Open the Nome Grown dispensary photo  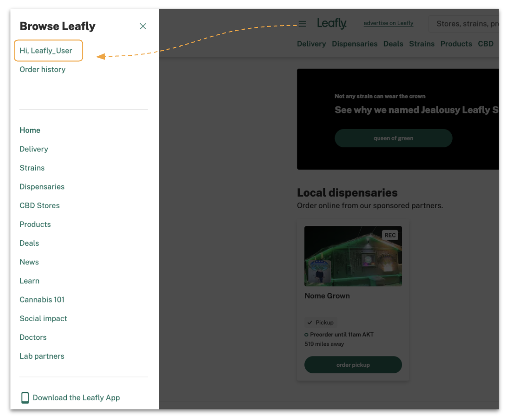point(353,256)
